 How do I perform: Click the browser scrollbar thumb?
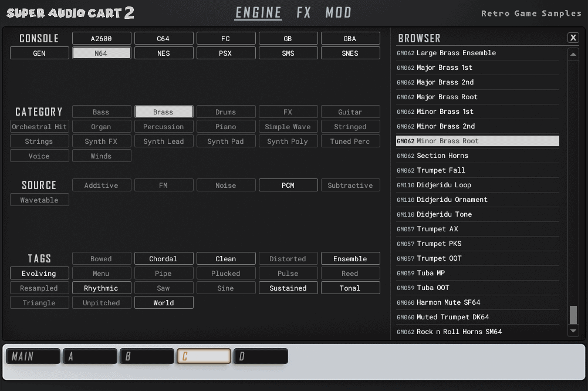(573, 315)
